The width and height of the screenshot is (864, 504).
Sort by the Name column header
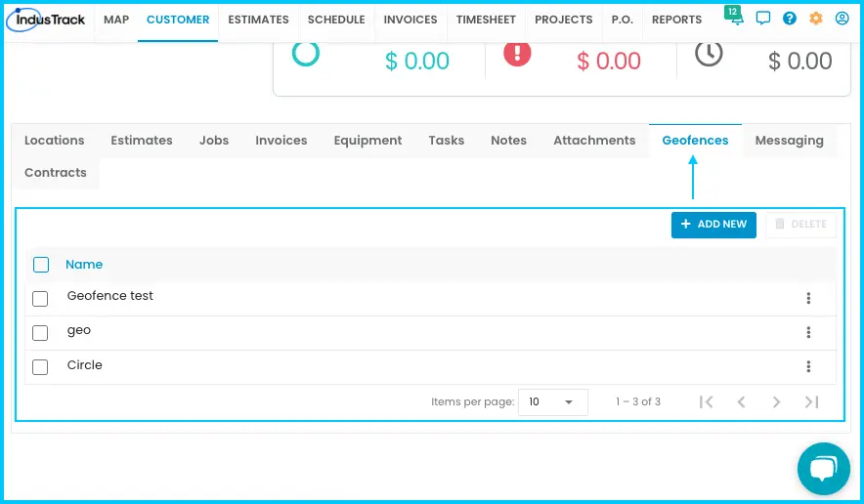(84, 265)
